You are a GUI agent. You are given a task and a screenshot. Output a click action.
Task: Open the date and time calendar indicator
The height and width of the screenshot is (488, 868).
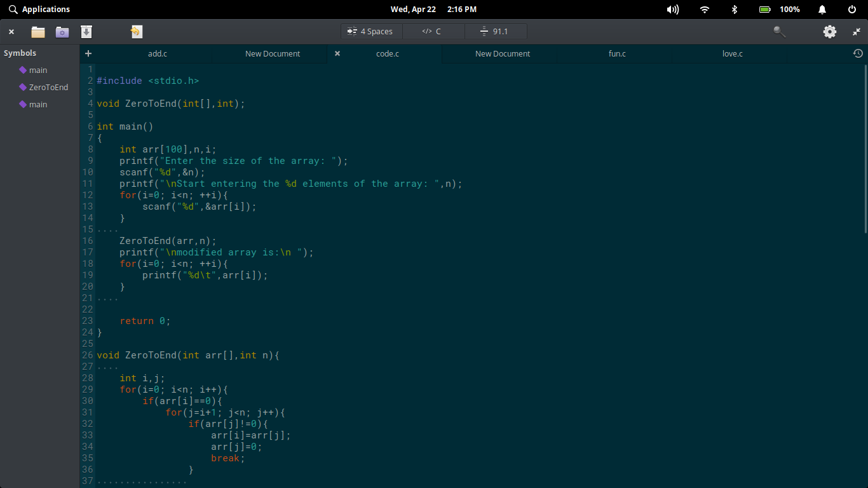(433, 10)
